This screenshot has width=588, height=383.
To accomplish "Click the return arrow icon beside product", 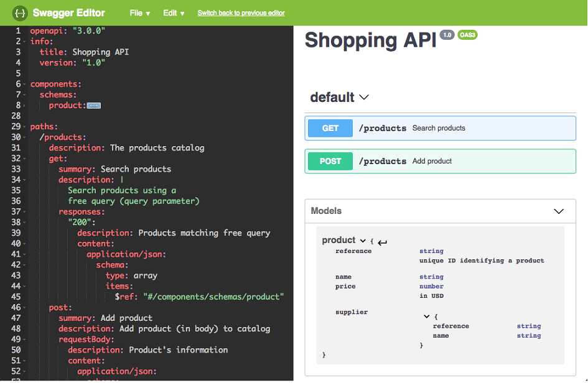I will [x=382, y=242].
